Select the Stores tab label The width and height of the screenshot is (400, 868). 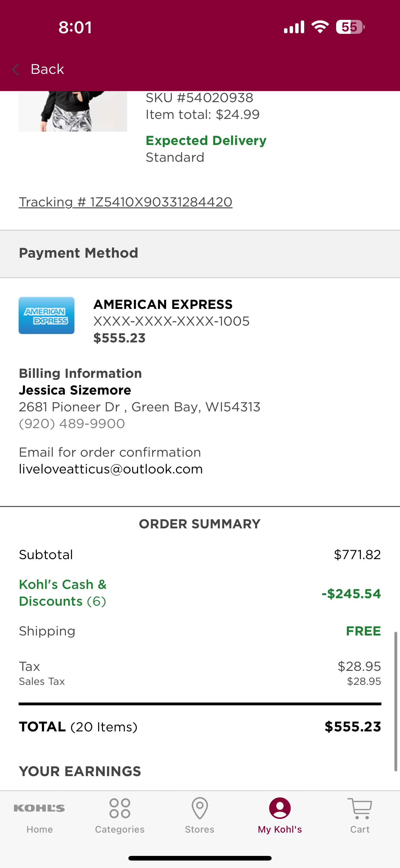(x=200, y=829)
